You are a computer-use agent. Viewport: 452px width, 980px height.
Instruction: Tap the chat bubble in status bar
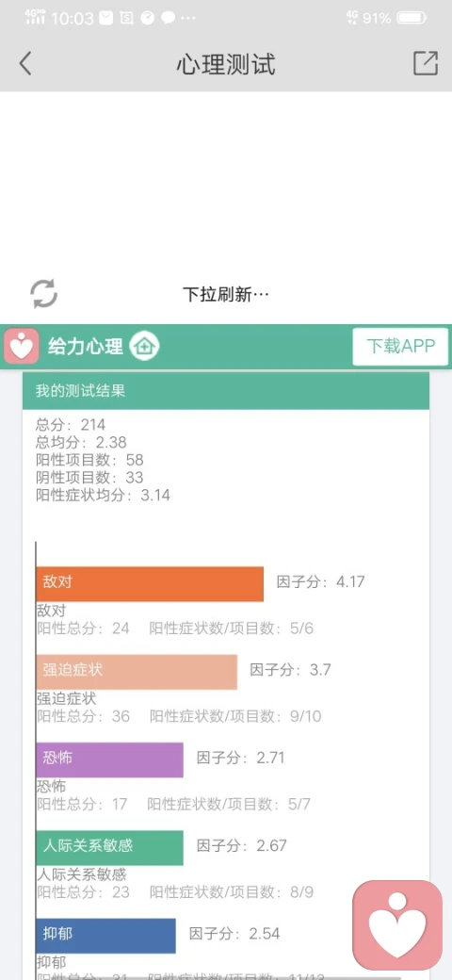[168, 18]
